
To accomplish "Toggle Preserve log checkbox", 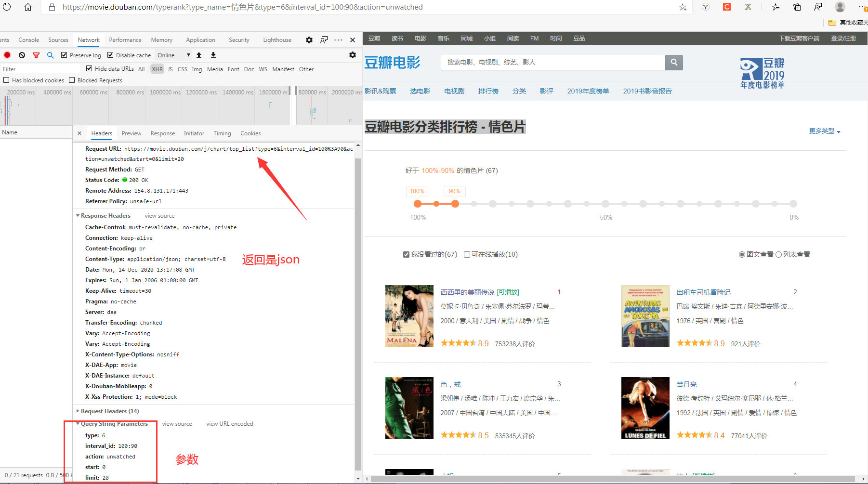I will pyautogui.click(x=64, y=55).
